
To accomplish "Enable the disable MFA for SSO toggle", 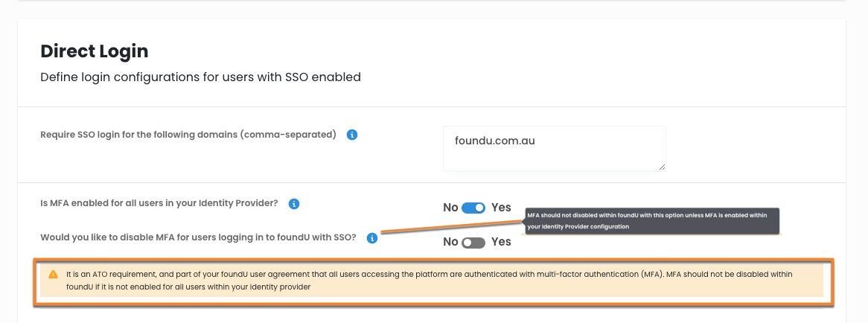I will pyautogui.click(x=473, y=242).
